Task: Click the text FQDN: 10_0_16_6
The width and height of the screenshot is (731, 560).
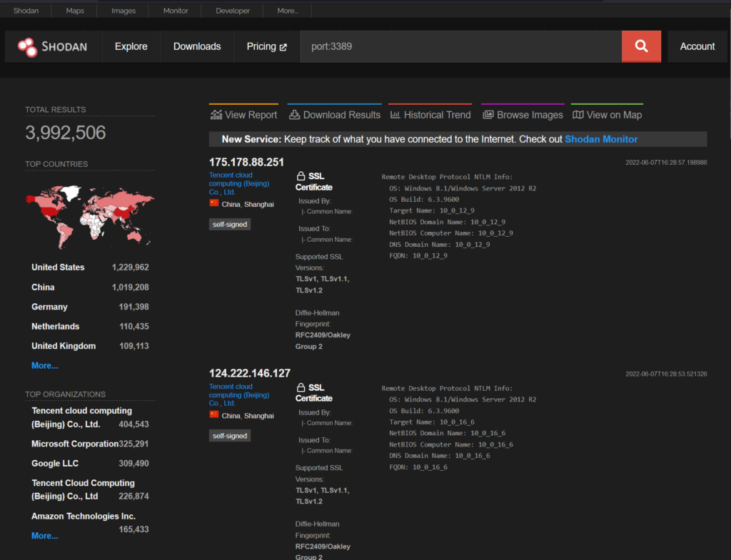Action: [x=418, y=467]
